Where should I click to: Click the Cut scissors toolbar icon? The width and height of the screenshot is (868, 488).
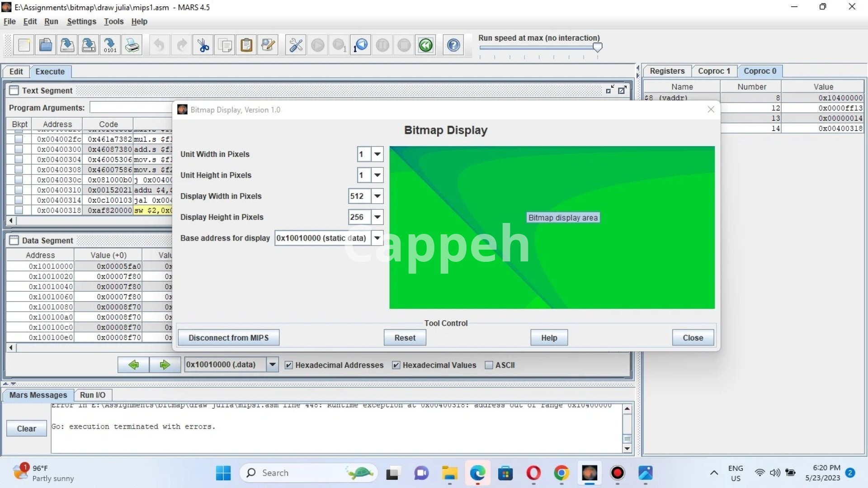tap(203, 45)
